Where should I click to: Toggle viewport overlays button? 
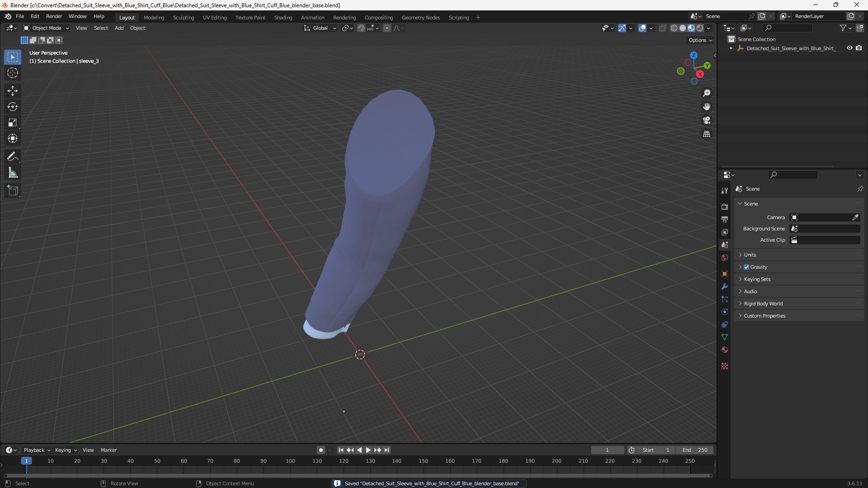click(642, 28)
